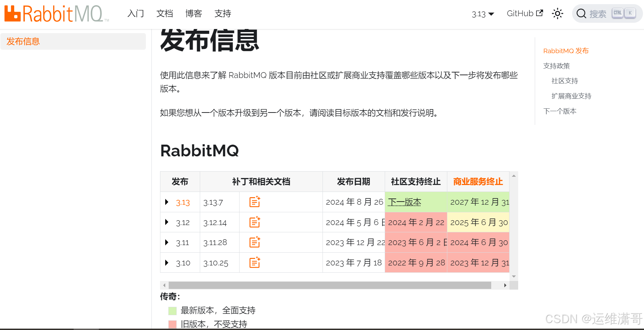
Task: Click the GitHub external link icon
Action: pyautogui.click(x=539, y=13)
